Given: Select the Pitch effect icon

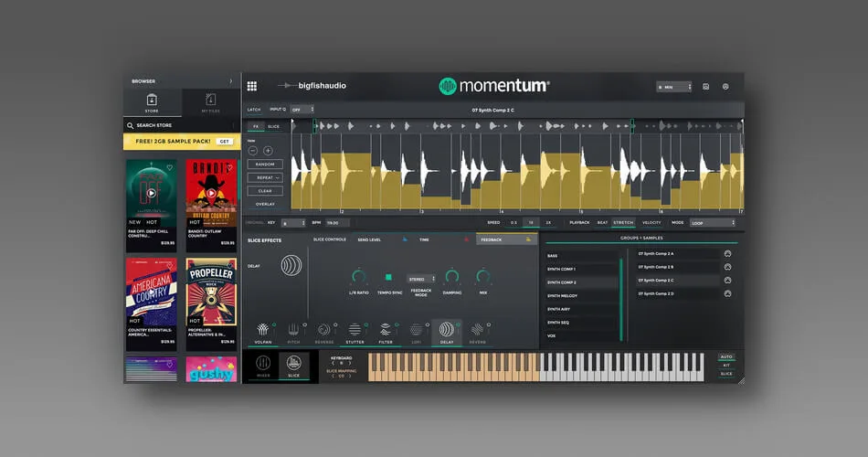Looking at the screenshot, I should pos(293,330).
